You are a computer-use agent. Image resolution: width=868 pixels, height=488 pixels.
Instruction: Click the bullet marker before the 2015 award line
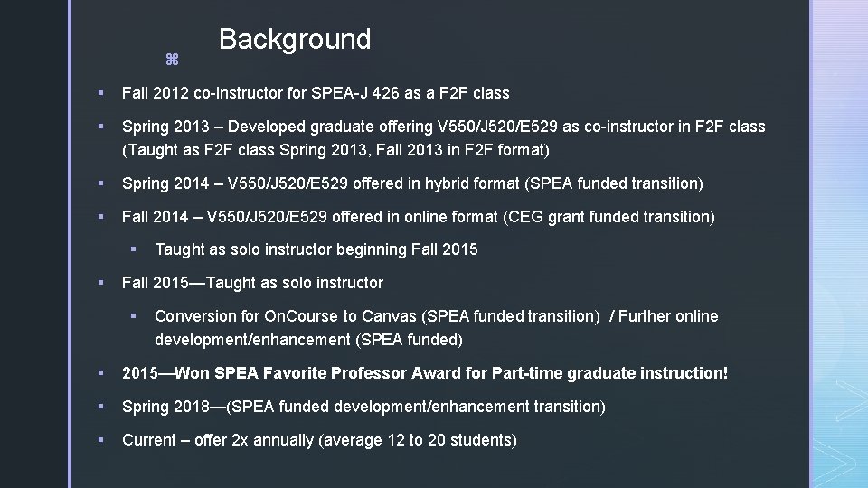[100, 373]
